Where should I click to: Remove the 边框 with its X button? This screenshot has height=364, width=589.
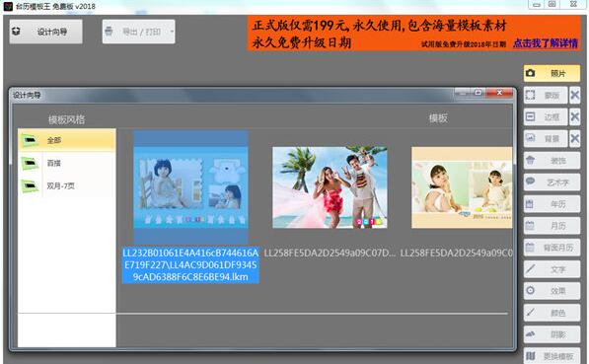[x=575, y=117]
